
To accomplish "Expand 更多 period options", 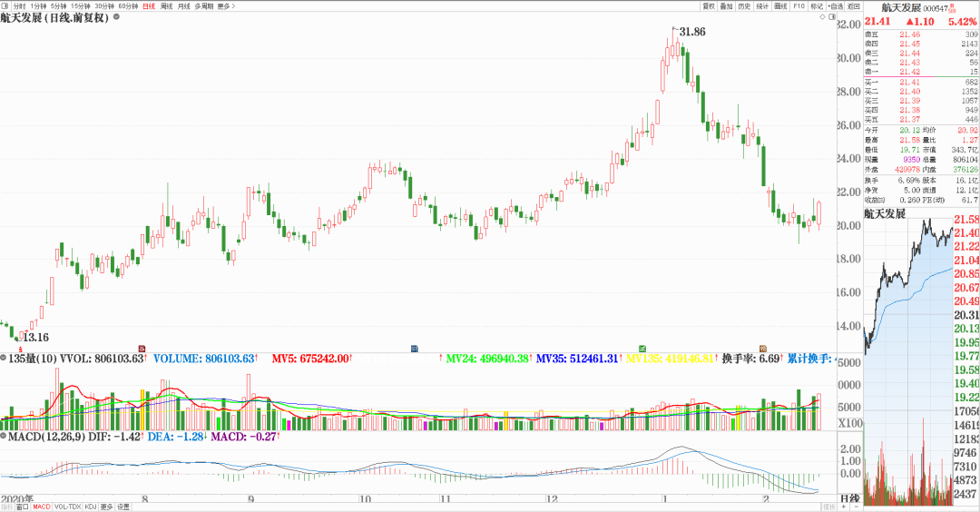I will click(226, 6).
